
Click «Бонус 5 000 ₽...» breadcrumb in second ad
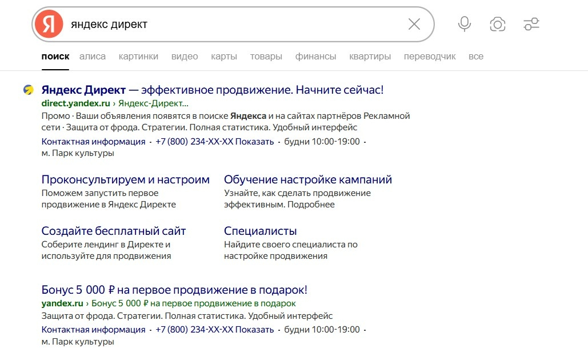[194, 303]
